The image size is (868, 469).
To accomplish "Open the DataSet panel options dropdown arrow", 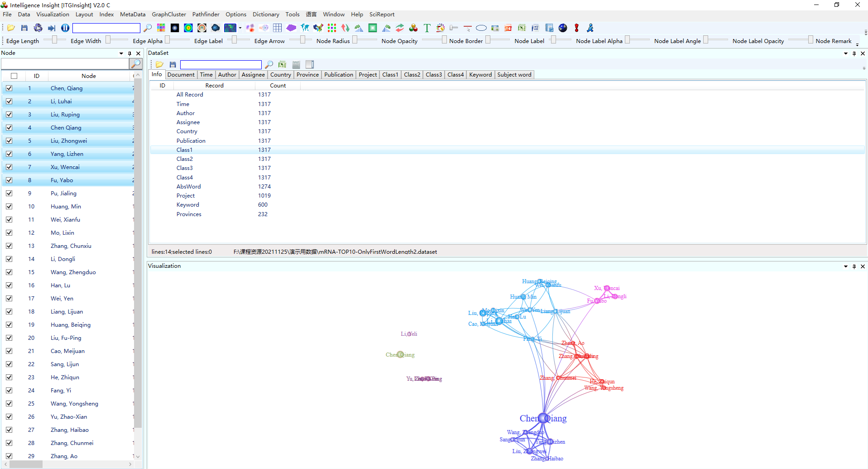I will tap(846, 53).
